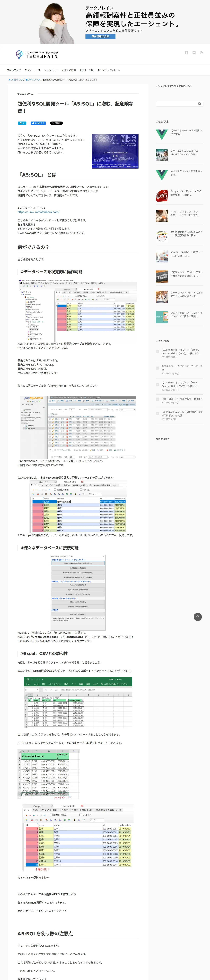Screen dimensions: 210x980
Task: Open the 夢や目標を確実に実現 article
Action: click(x=186, y=234)
